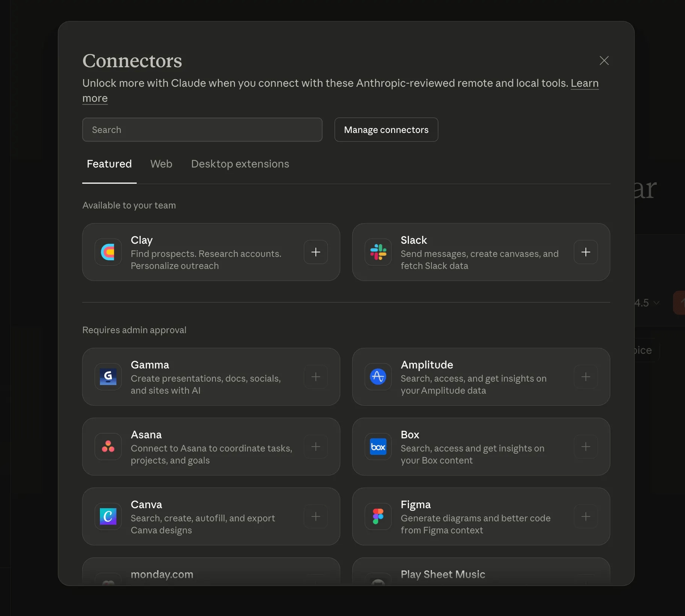Click the Manage connectors button
This screenshot has height=616, width=685.
386,130
